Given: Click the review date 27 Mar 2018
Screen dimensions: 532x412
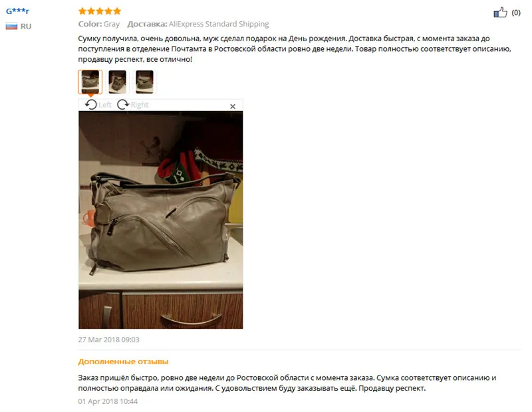Looking at the screenshot, I should click(x=108, y=340).
